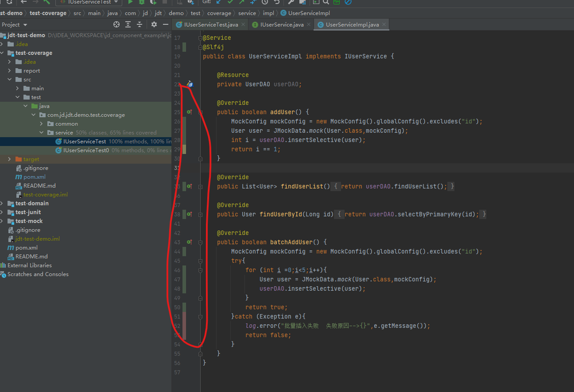The image size is (574, 392).
Task: Click red uncovered stripe at line 52
Action: [184, 326]
